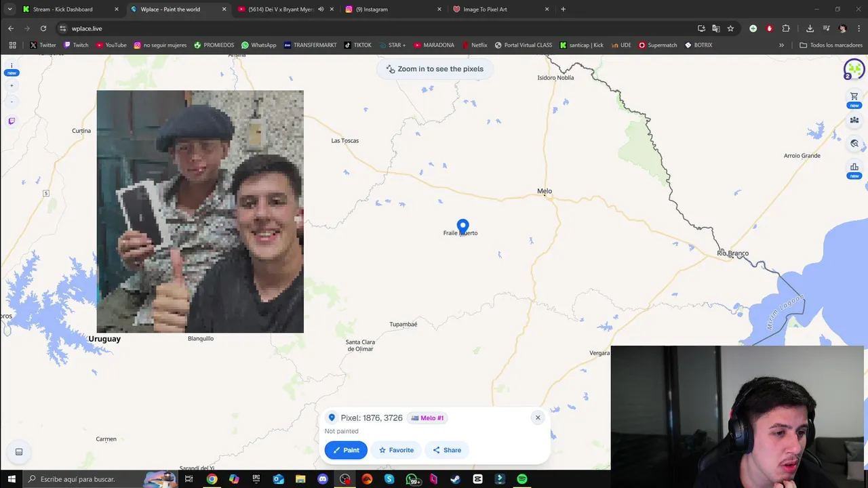This screenshot has width=868, height=488.
Task: Open Spotify from the taskbar
Action: pos(522,479)
